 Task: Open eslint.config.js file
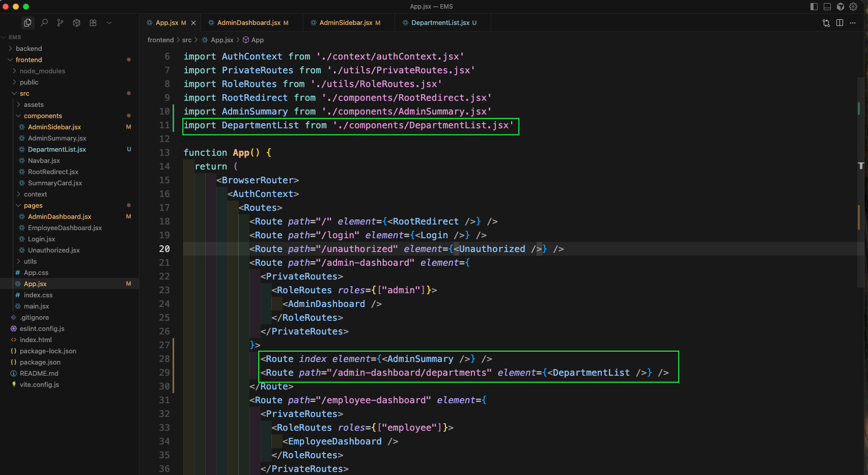pos(69,328)
